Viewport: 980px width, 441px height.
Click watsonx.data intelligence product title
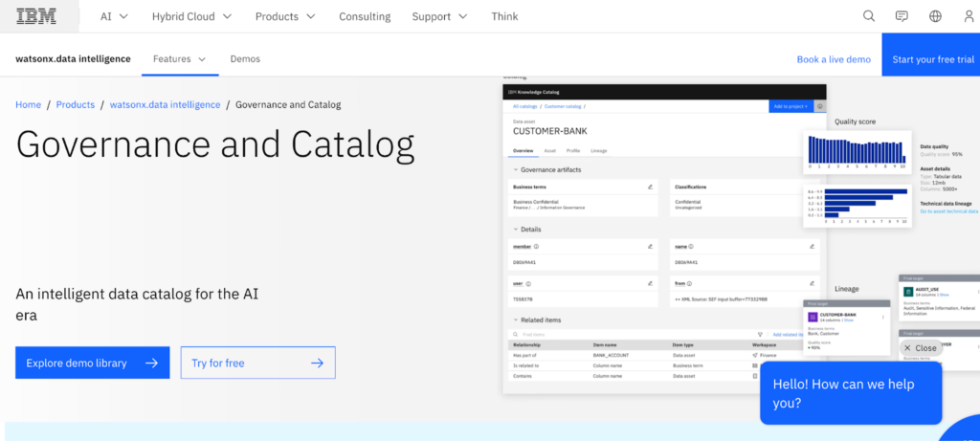point(73,59)
